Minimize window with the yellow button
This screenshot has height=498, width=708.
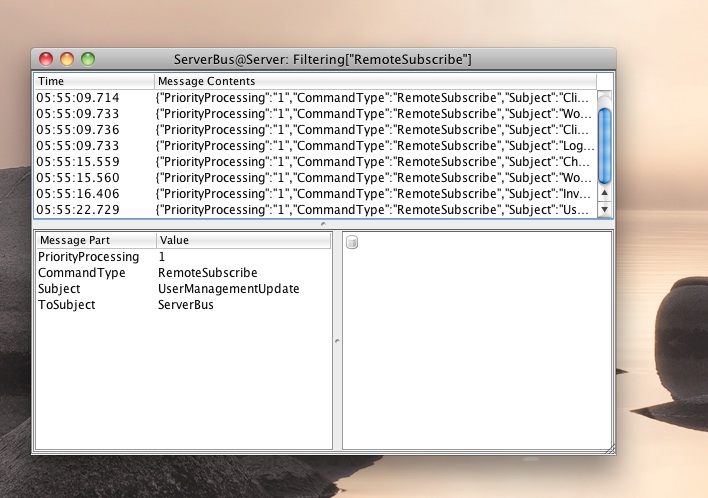(67, 60)
